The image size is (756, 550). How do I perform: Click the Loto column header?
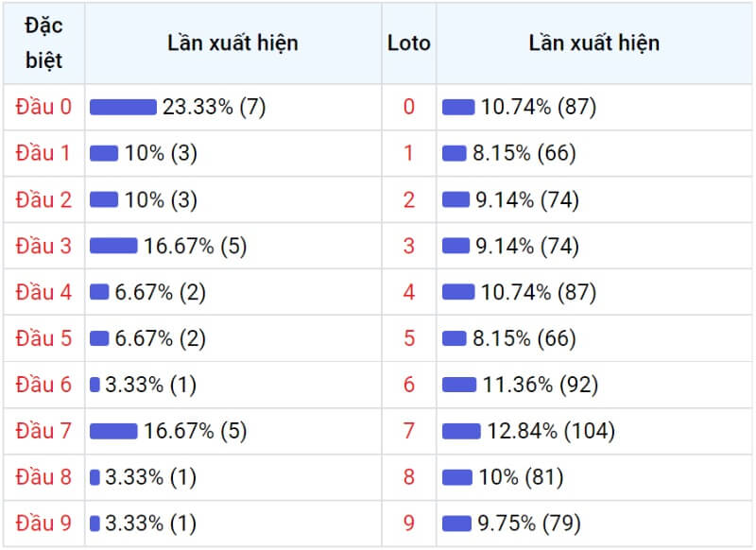[409, 43]
